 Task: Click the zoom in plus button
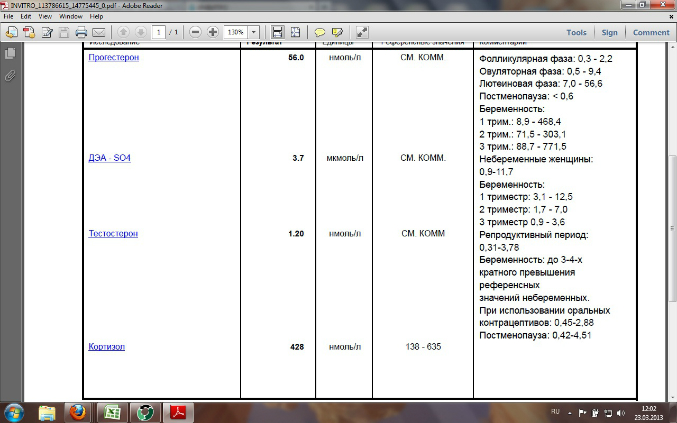[x=212, y=32]
